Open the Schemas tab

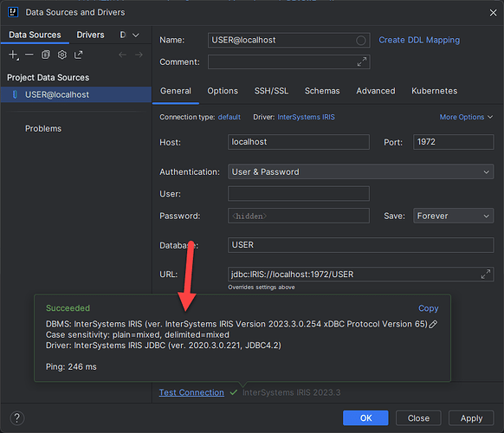tap(322, 91)
